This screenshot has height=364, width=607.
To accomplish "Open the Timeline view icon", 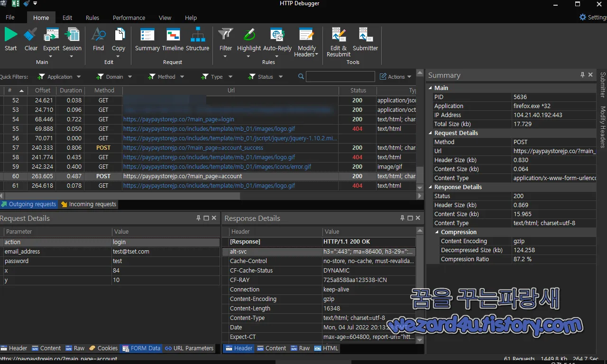I will [x=173, y=35].
